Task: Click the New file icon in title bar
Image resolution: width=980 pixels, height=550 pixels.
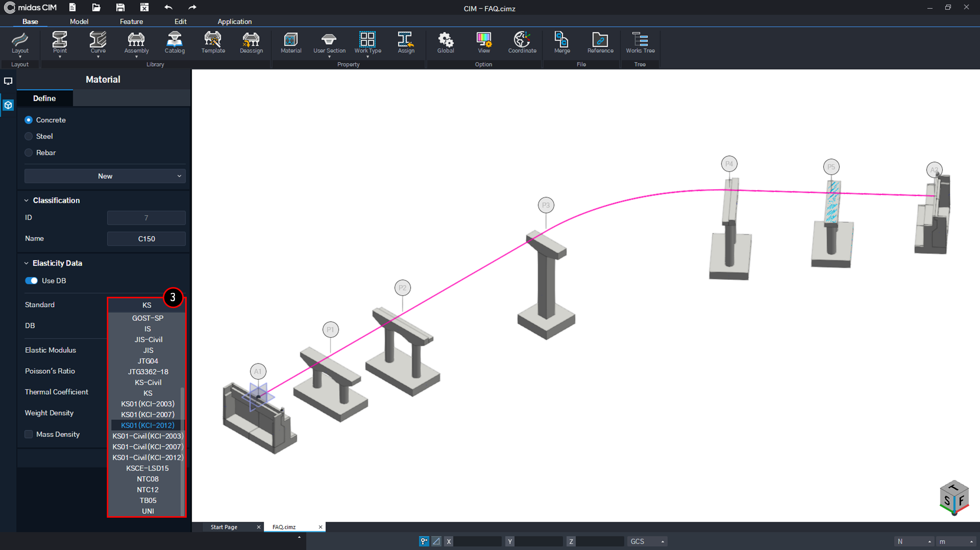Action: point(72,7)
